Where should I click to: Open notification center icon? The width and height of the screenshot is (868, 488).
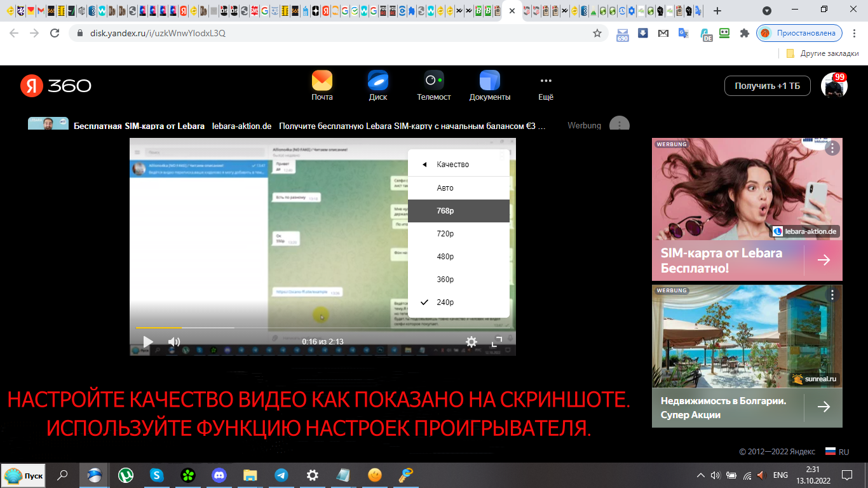click(846, 475)
